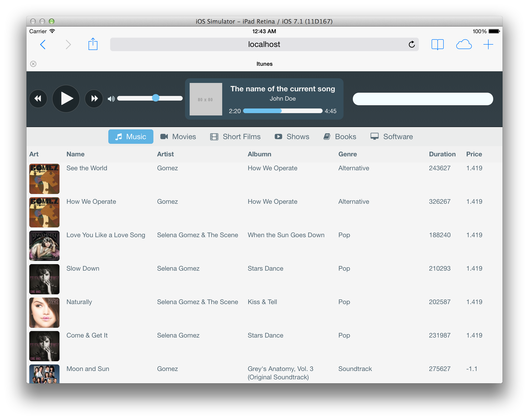The width and height of the screenshot is (529, 420).
Task: Select the Naturally album art thumbnail
Action: point(44,313)
